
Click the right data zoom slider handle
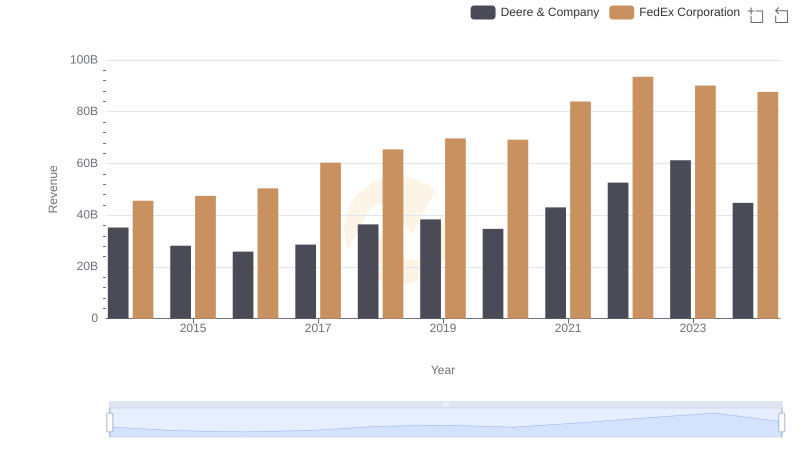point(782,423)
